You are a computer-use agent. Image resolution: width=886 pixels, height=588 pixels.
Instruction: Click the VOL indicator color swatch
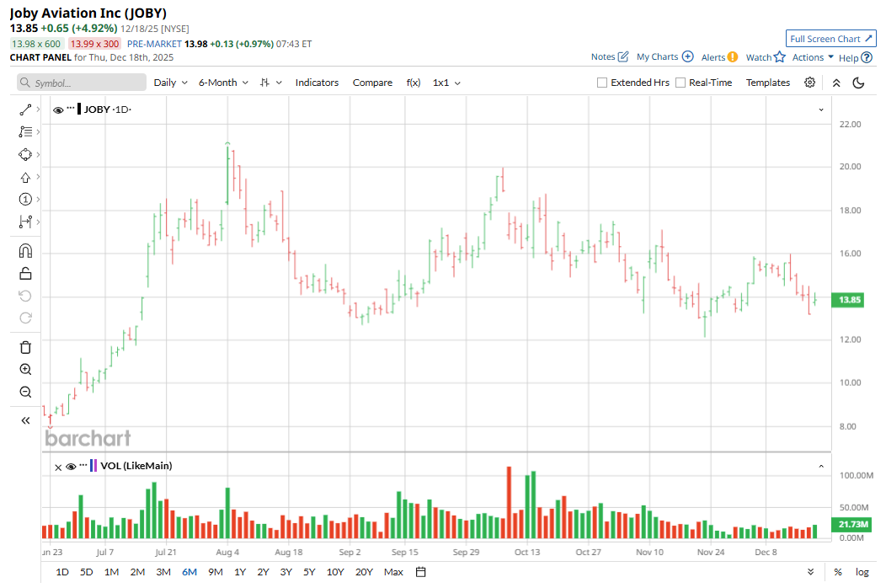pos(93,466)
